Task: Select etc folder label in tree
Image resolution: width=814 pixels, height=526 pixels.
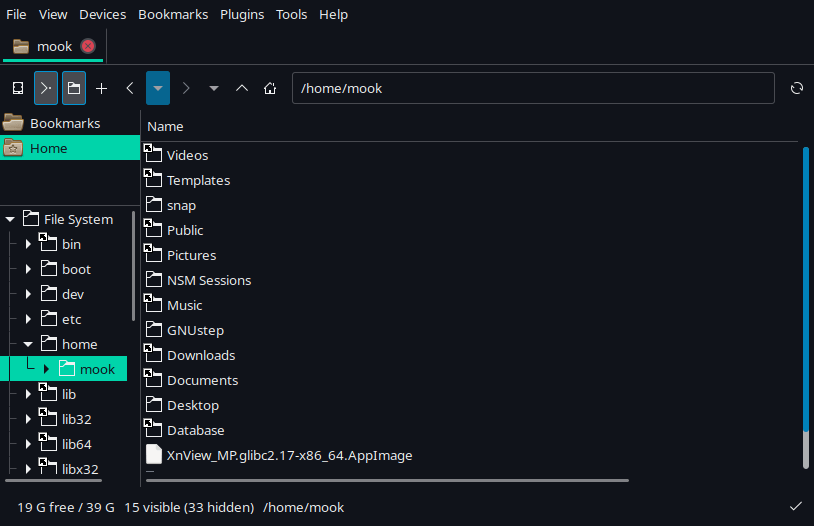Action: pos(72,319)
